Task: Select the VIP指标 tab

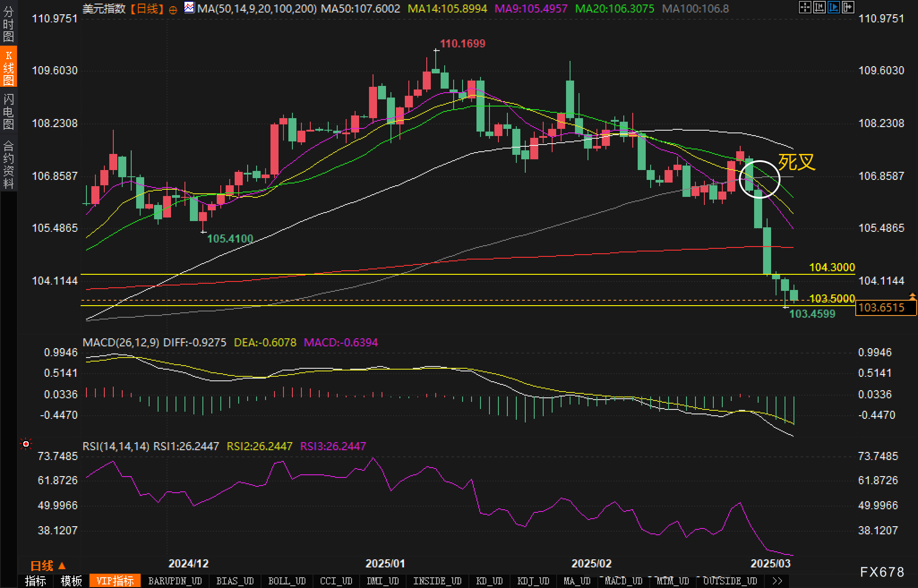Action: pos(115,581)
